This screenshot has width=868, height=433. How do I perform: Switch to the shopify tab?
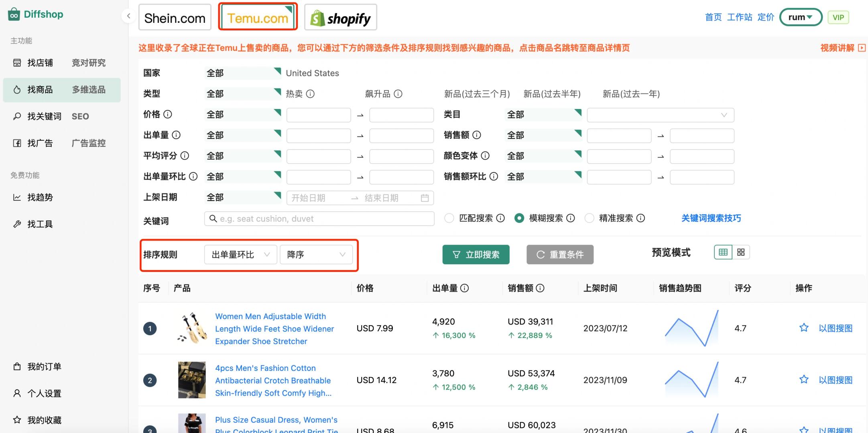[x=340, y=17]
